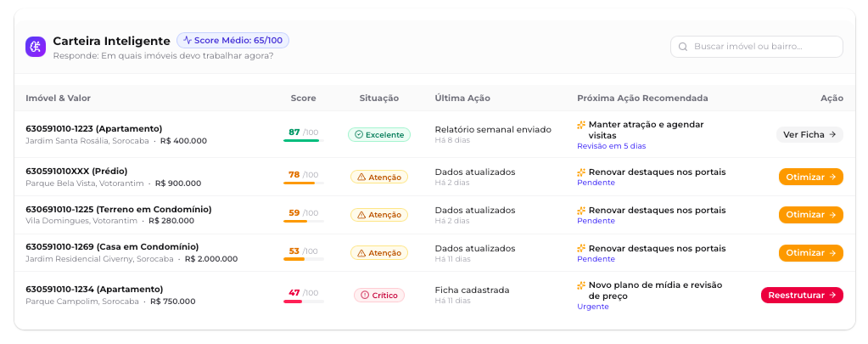
Task: Click the Urgente label
Action: (593, 307)
